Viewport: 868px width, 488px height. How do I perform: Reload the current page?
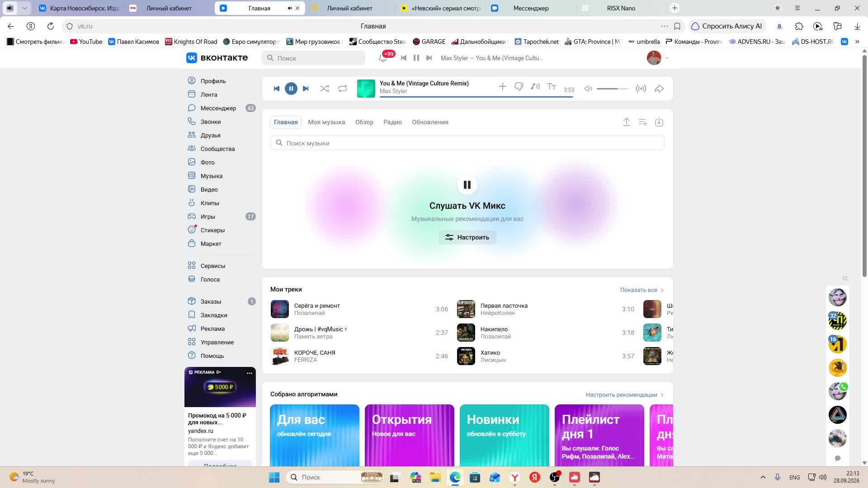(51, 26)
